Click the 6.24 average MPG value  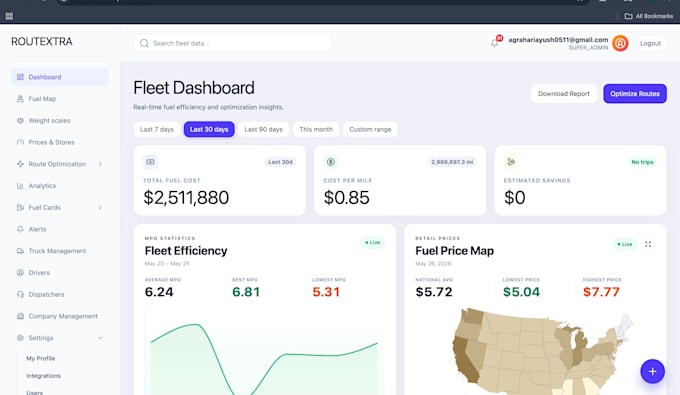pyautogui.click(x=159, y=292)
